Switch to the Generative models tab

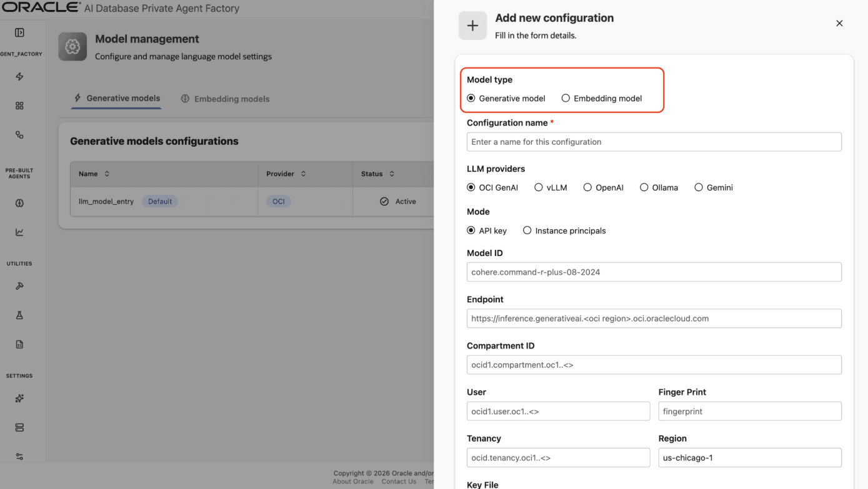pyautogui.click(x=117, y=98)
